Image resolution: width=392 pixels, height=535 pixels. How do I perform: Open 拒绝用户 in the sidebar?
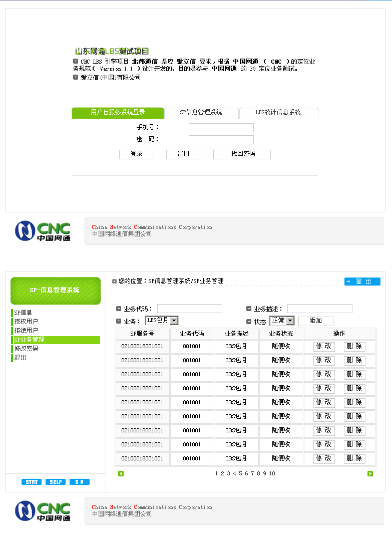[26, 331]
